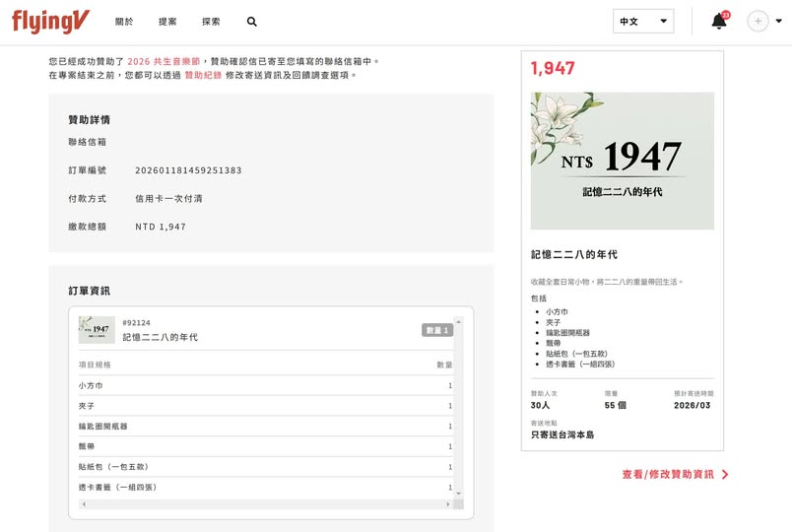Expand the account menu caret beside avatar

(779, 22)
